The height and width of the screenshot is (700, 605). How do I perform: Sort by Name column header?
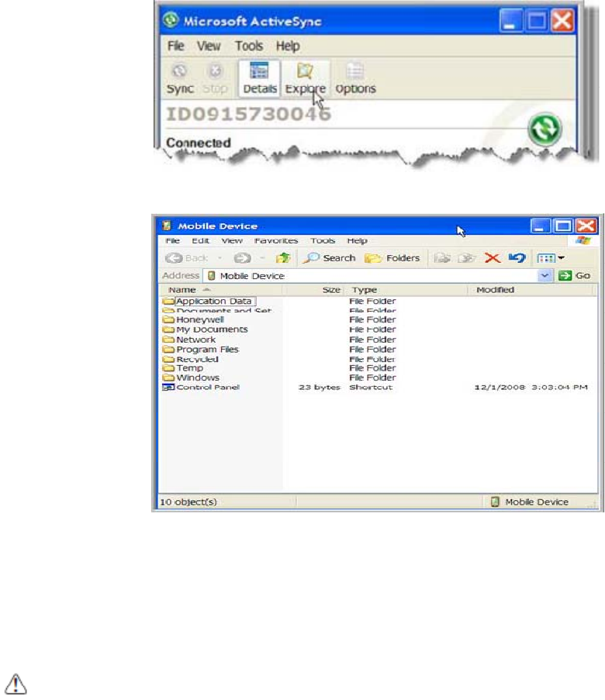(221, 290)
